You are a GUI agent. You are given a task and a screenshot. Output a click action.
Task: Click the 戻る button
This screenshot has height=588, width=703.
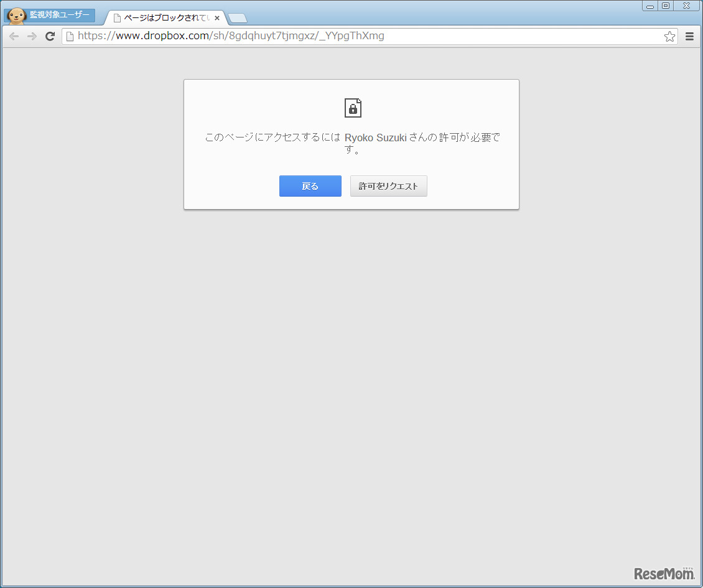pyautogui.click(x=310, y=185)
